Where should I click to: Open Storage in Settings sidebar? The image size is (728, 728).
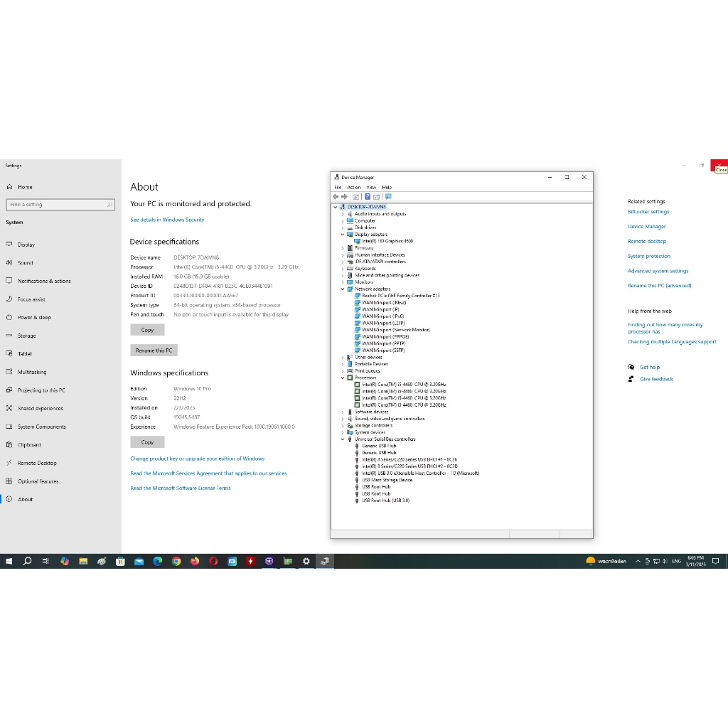pyautogui.click(x=27, y=336)
